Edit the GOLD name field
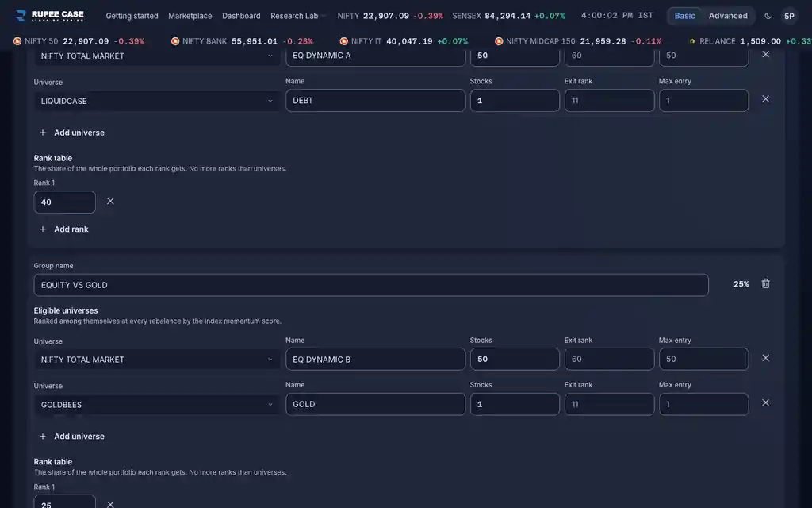The width and height of the screenshot is (812, 508). click(375, 404)
